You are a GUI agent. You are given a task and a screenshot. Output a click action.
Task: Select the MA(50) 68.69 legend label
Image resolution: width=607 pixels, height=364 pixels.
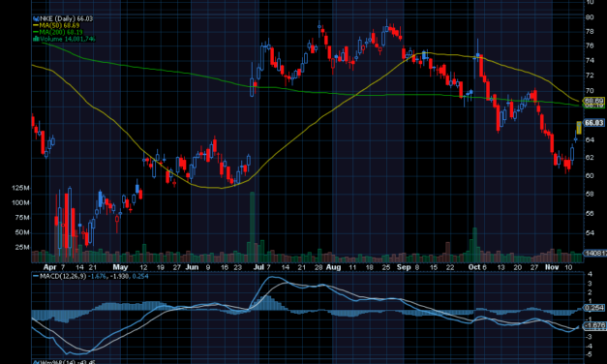59,25
